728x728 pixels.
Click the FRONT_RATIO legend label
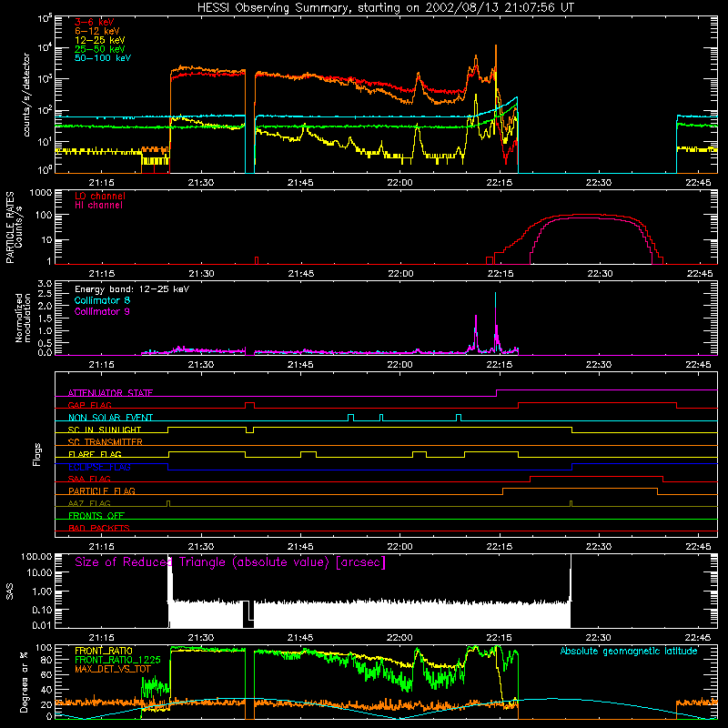(x=104, y=651)
